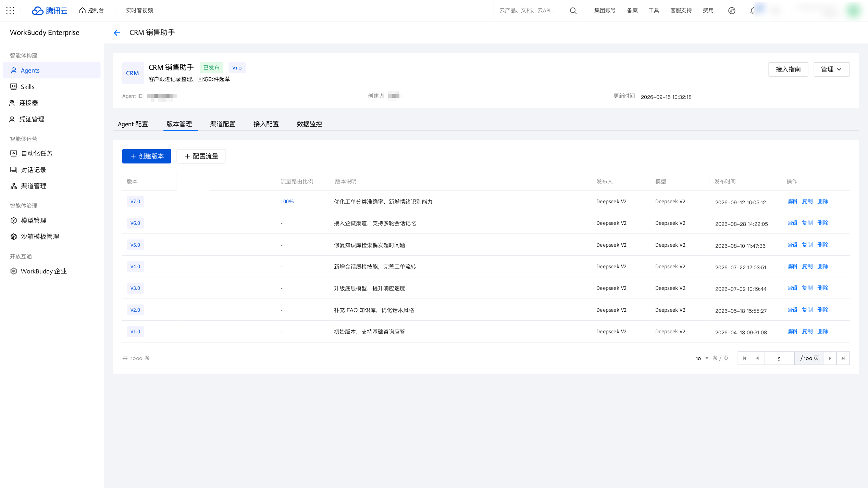Open the circular tool icon in top bar
868x488 pixels.
pyautogui.click(x=732, y=11)
